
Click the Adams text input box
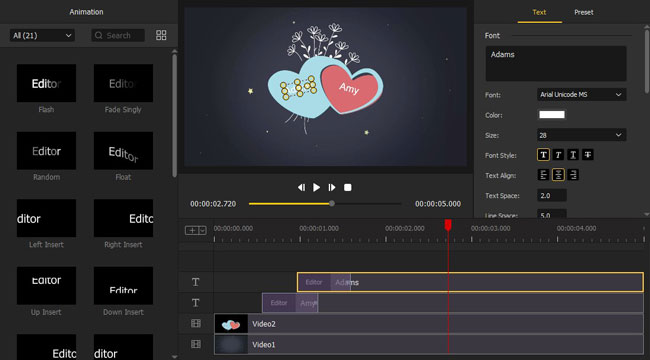555,63
